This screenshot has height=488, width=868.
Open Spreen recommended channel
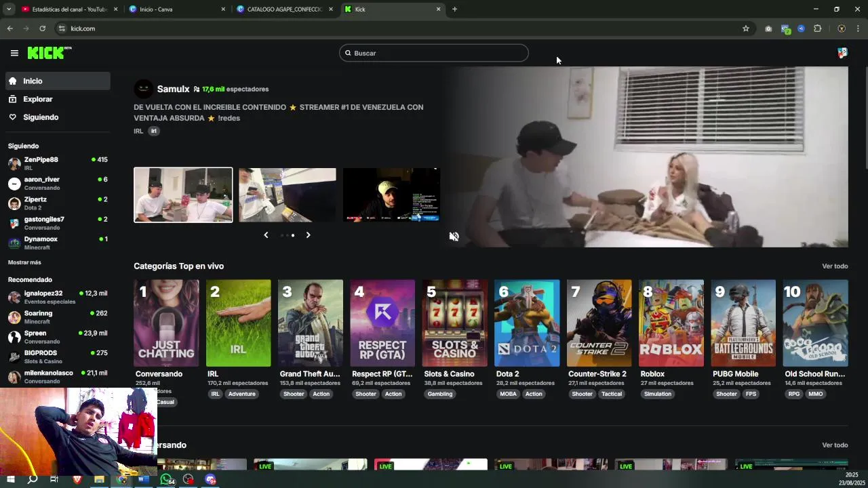click(x=58, y=337)
